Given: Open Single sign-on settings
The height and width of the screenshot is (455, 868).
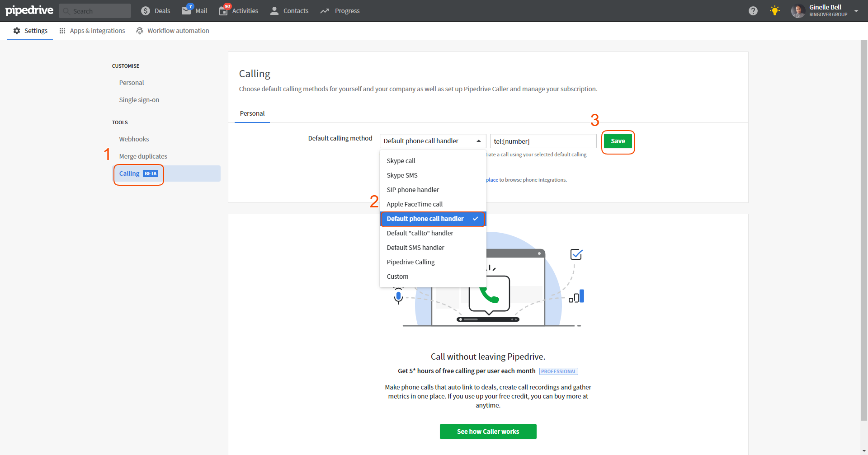Looking at the screenshot, I should [x=139, y=100].
